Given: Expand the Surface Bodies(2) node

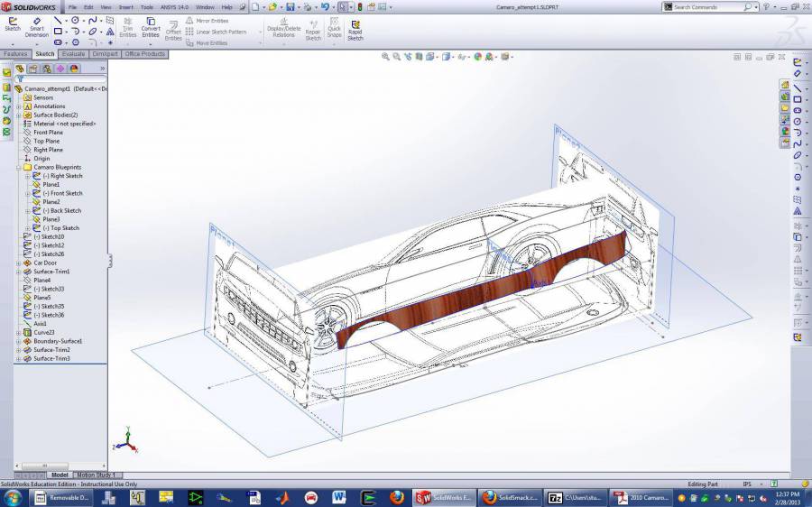Looking at the screenshot, I should [x=19, y=115].
